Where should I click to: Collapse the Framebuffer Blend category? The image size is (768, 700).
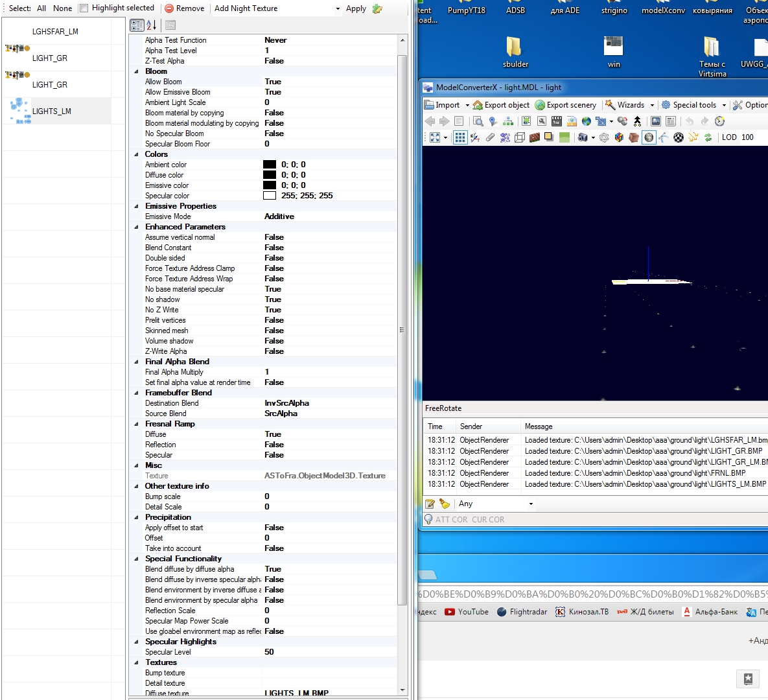click(x=137, y=393)
